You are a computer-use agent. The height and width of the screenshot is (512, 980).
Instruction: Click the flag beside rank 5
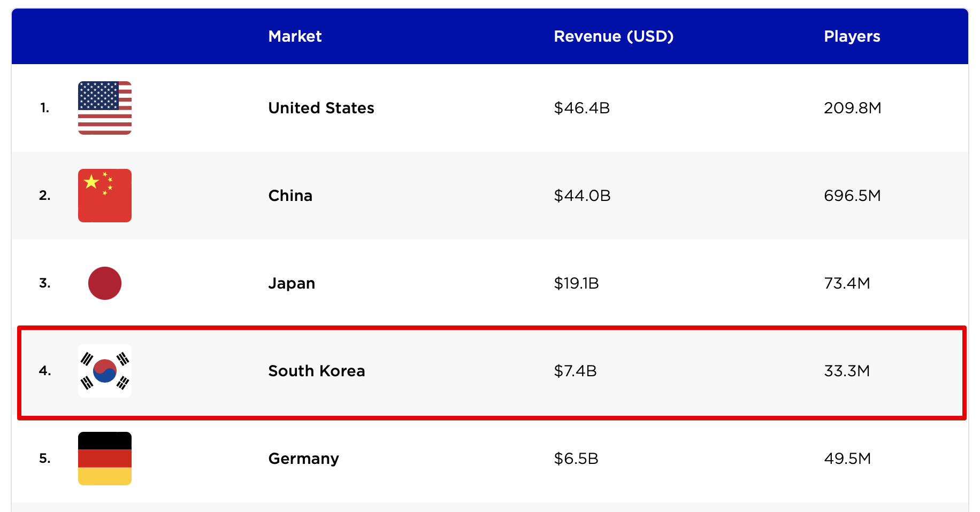pos(105,458)
